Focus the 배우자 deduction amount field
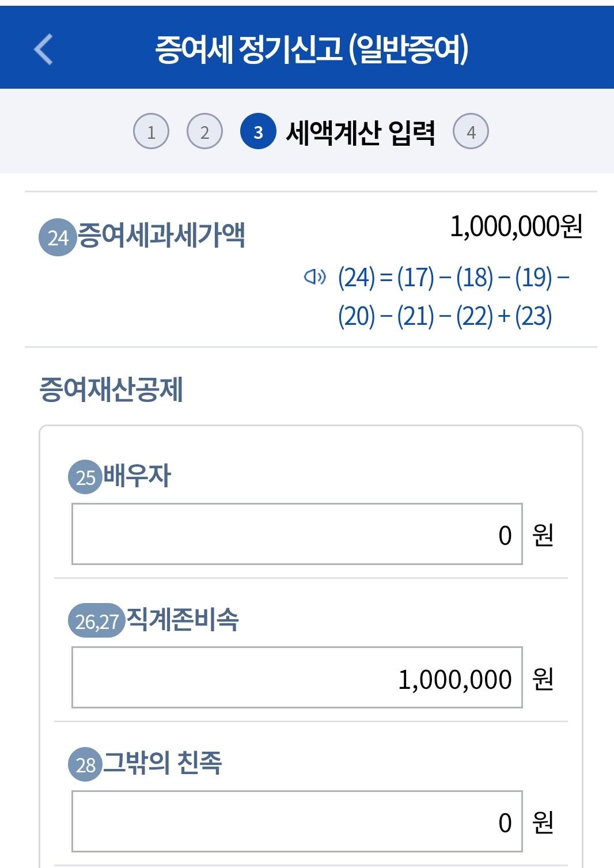The image size is (614, 868). coord(297,535)
